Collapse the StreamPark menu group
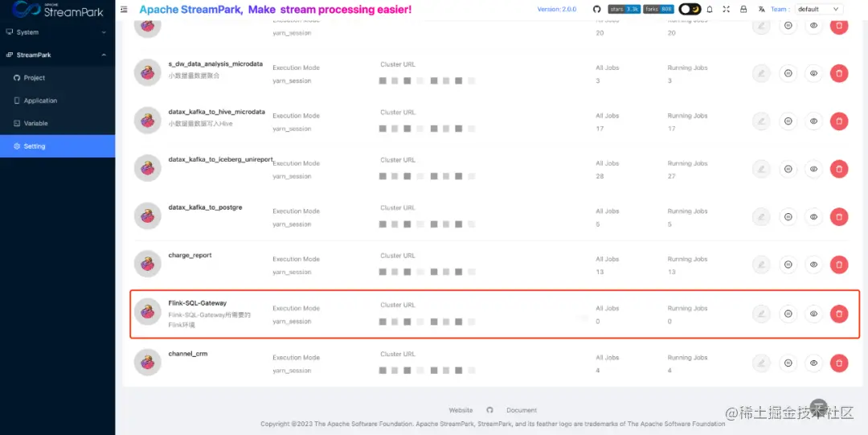 [x=58, y=55]
